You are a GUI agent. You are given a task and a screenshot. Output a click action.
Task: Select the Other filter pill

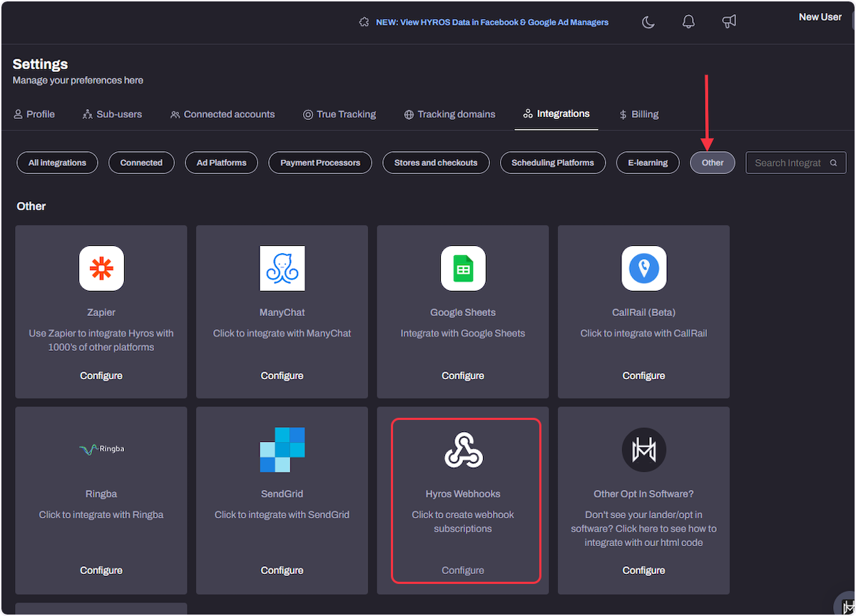pos(713,163)
